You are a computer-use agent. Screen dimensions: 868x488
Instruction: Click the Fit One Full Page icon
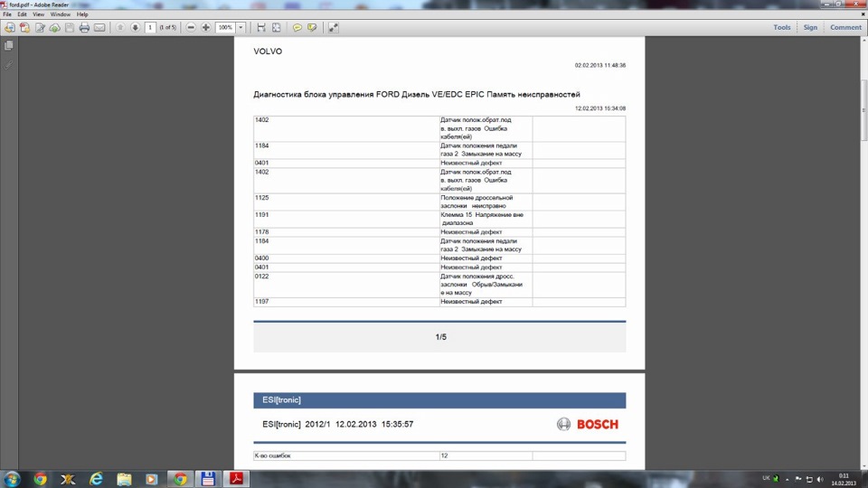click(x=277, y=28)
